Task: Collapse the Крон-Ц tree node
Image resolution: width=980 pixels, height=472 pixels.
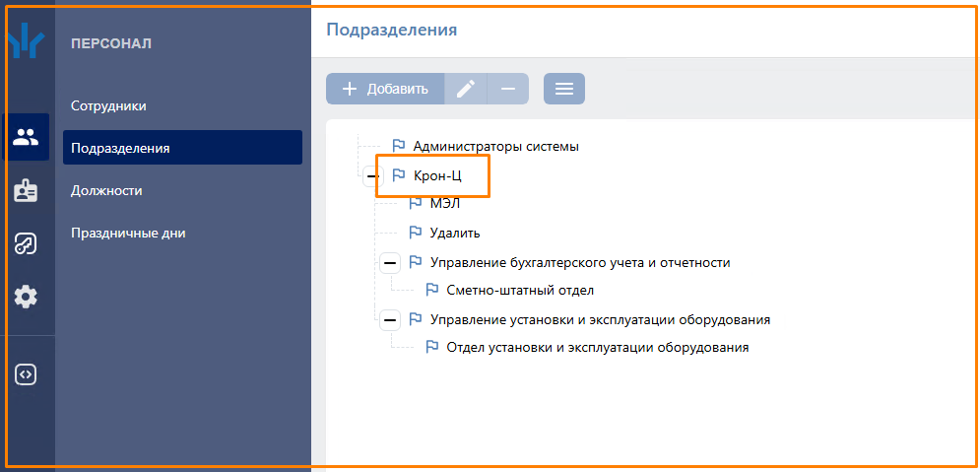Action: pos(371,176)
